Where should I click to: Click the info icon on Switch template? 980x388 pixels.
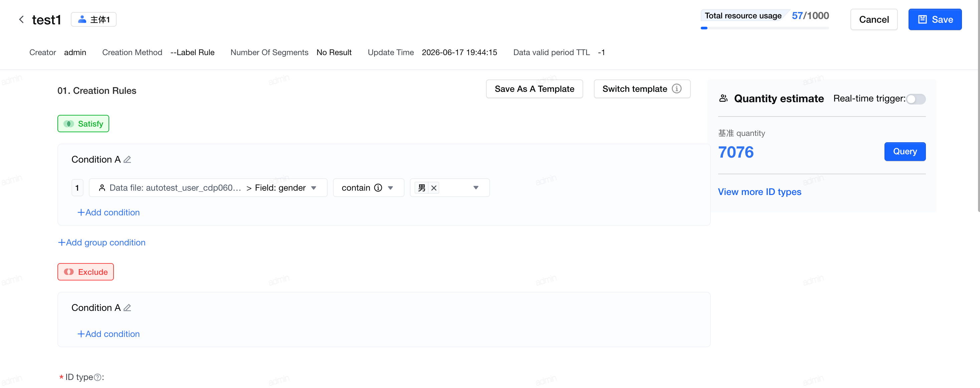676,88
